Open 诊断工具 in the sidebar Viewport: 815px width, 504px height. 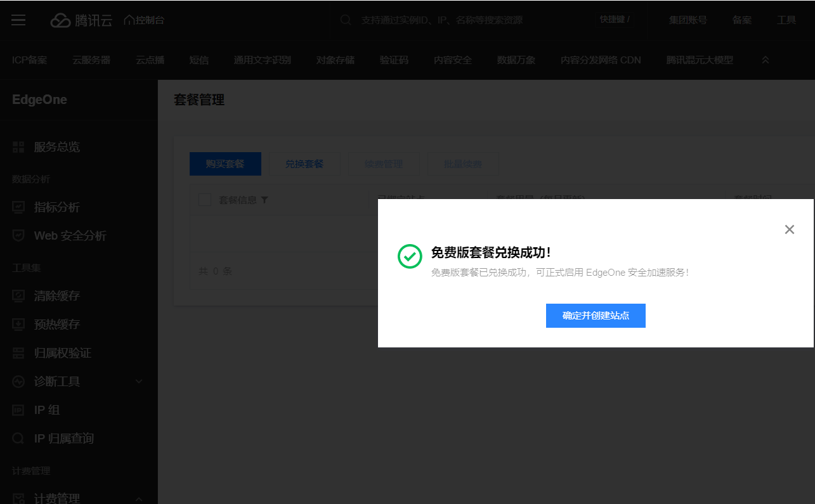[57, 382]
